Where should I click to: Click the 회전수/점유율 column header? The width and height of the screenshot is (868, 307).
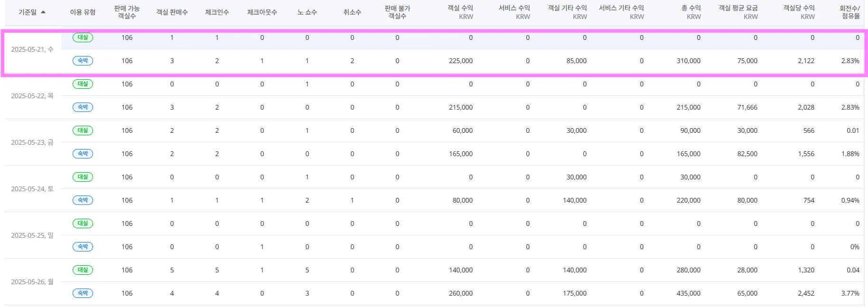(849, 12)
